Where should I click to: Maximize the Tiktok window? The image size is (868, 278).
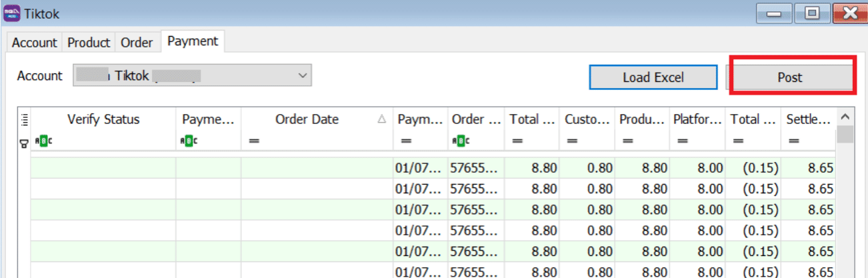(x=812, y=13)
